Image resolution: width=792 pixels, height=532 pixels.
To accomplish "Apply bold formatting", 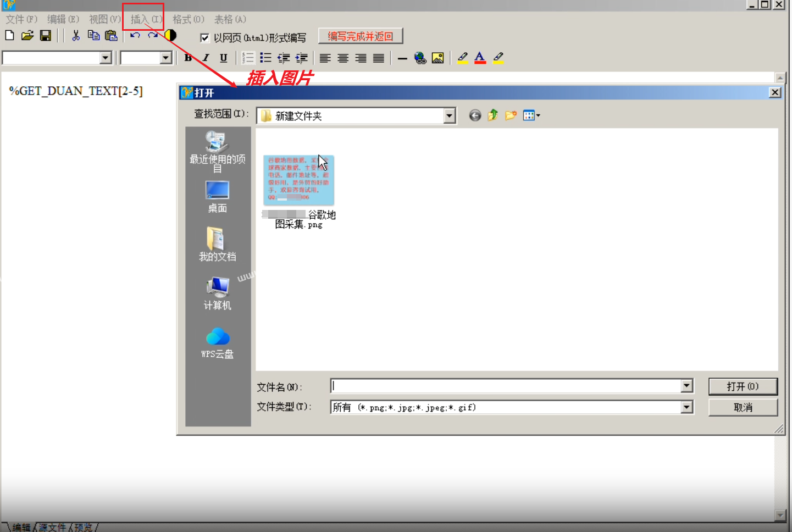I will pos(188,58).
